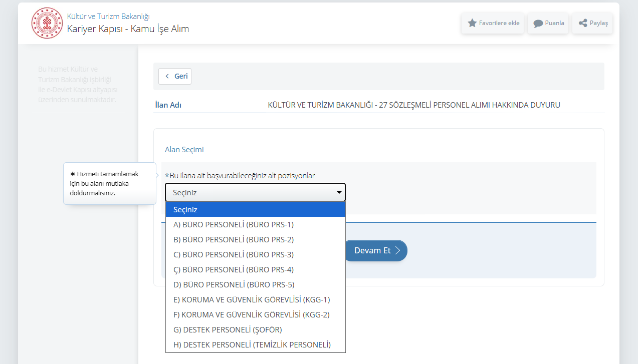Go back using the Geri button
Screen dimensions: 638x364
175,76
